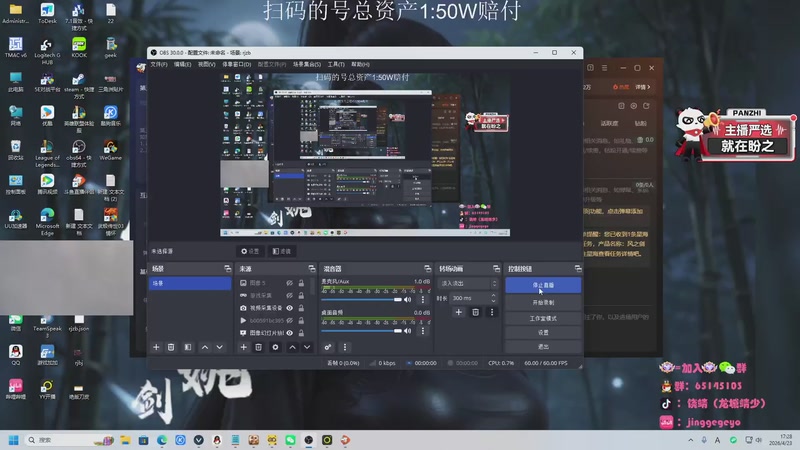This screenshot has height=450, width=800.
Task: Show the 游戏采集 source via eye icon
Action: pyautogui.click(x=289, y=295)
